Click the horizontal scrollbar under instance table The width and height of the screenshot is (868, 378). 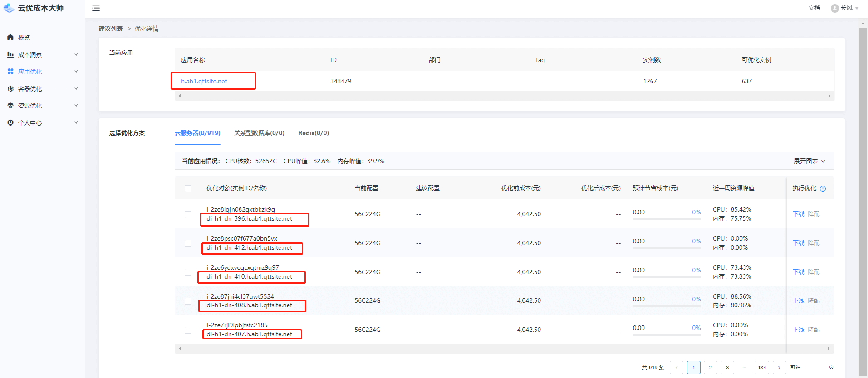pos(504,349)
